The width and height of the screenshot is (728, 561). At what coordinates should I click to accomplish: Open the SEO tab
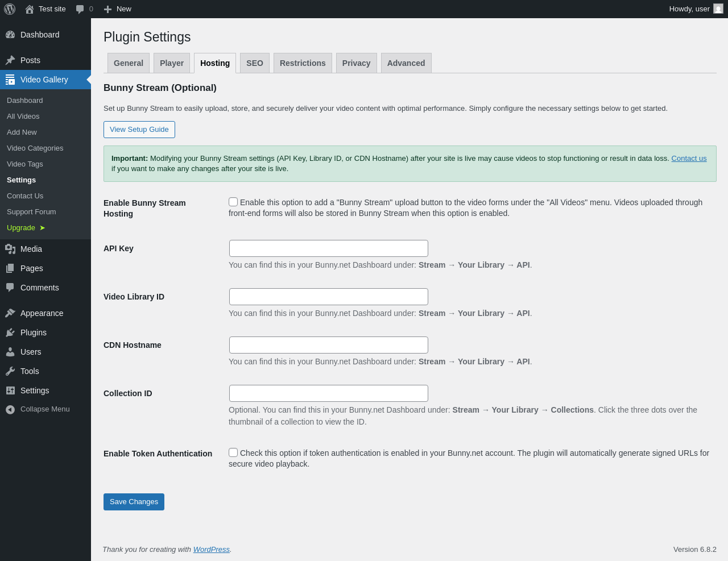(x=255, y=63)
